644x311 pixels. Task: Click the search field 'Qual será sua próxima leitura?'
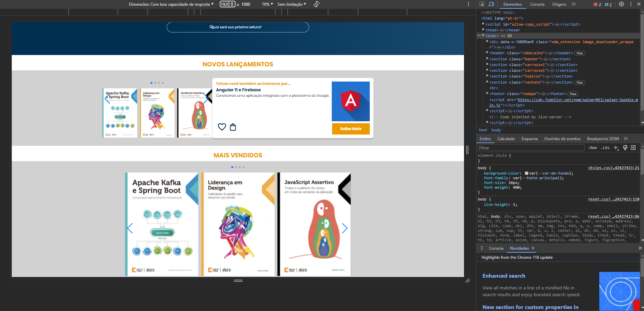tap(238, 27)
